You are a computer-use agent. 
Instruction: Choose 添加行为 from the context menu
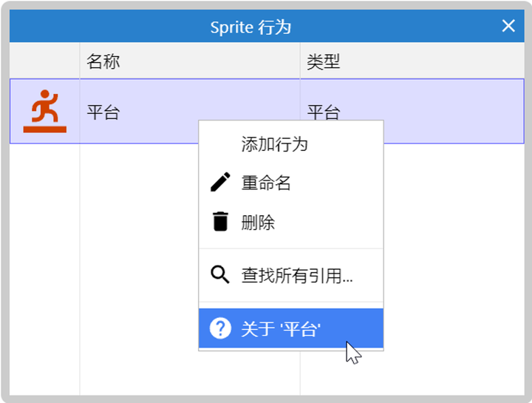(274, 144)
